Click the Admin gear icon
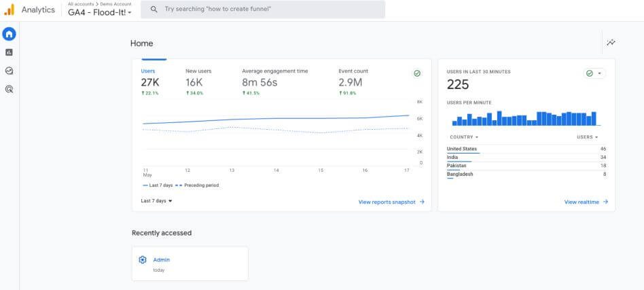 [143, 259]
